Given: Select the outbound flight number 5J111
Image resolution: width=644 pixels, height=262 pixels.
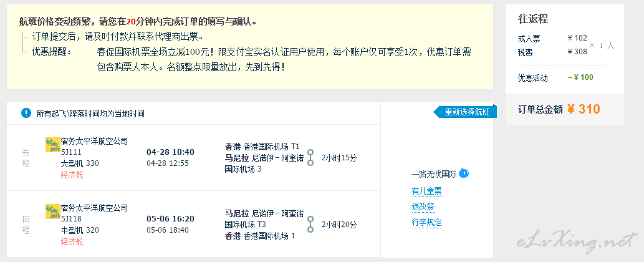Looking at the screenshot, I should click(72, 152).
